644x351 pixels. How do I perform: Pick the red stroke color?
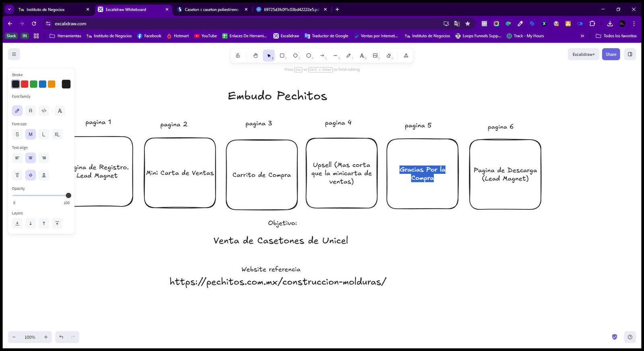coord(25,84)
